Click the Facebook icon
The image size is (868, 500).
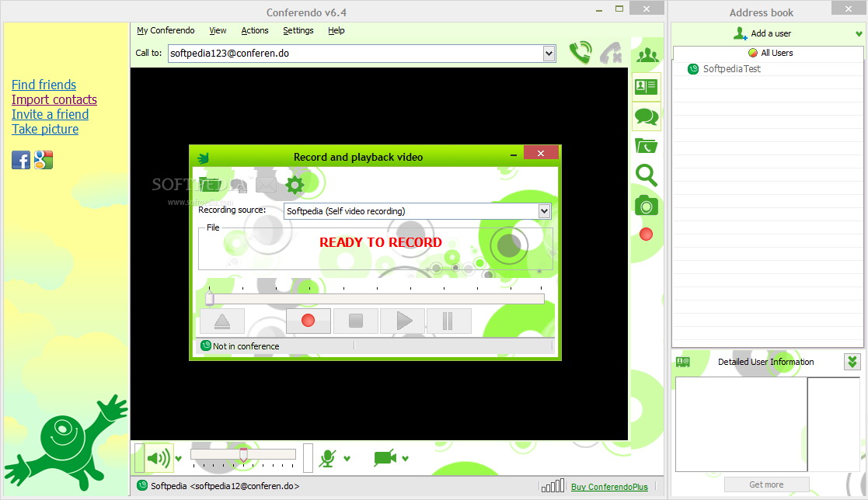[x=21, y=160]
